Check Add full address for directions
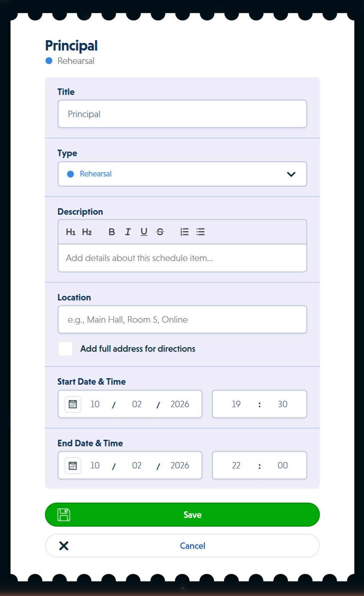 coord(65,348)
